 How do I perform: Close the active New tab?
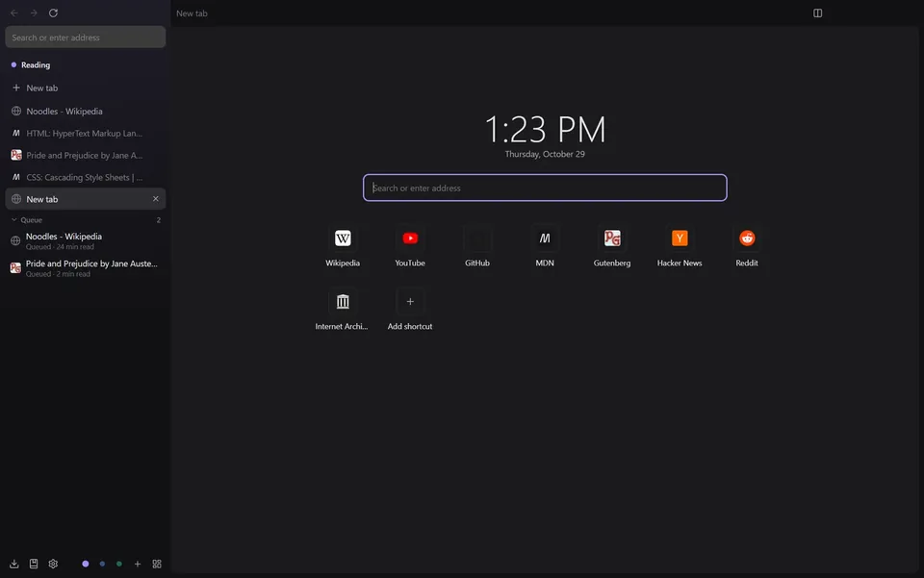156,199
